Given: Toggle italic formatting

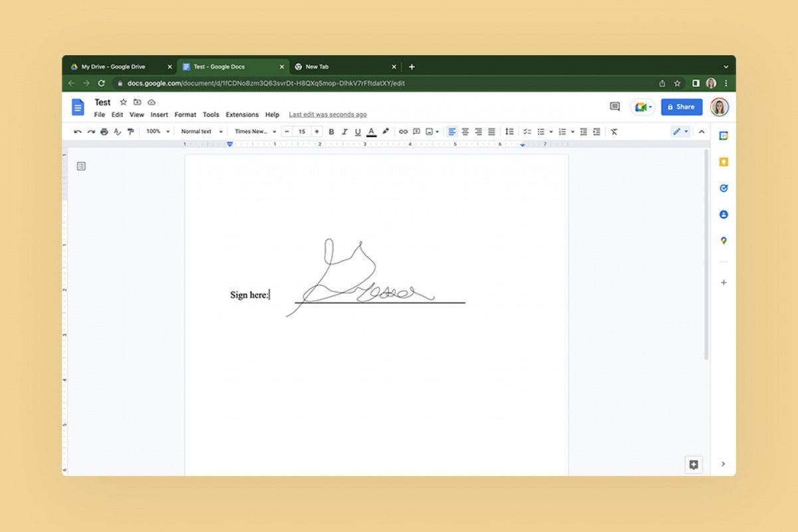Looking at the screenshot, I should pyautogui.click(x=344, y=132).
